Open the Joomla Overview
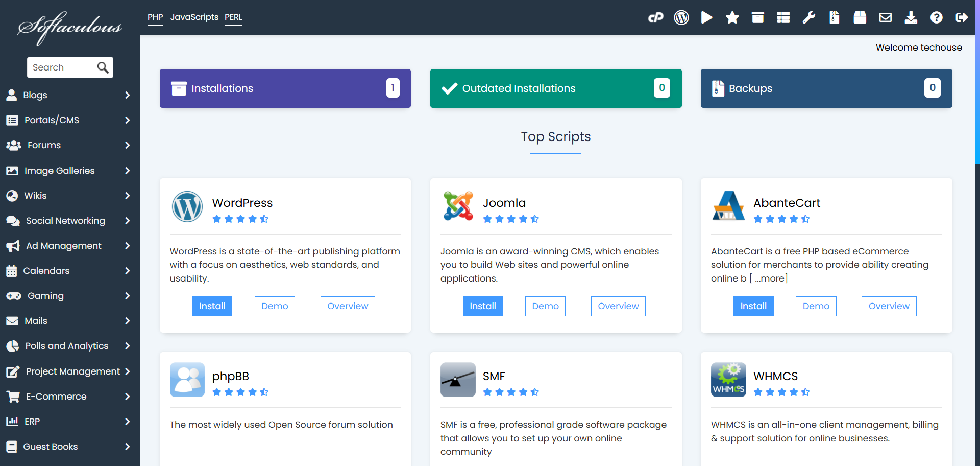 (618, 306)
